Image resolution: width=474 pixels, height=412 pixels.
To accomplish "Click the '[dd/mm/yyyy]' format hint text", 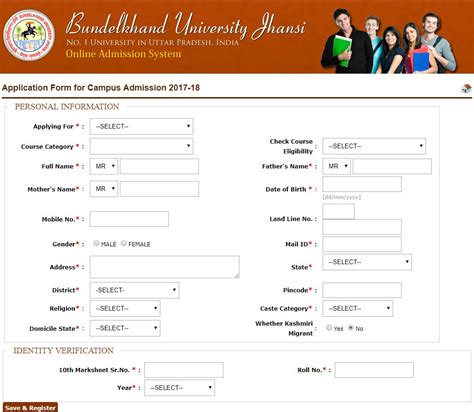I will 342,197.
